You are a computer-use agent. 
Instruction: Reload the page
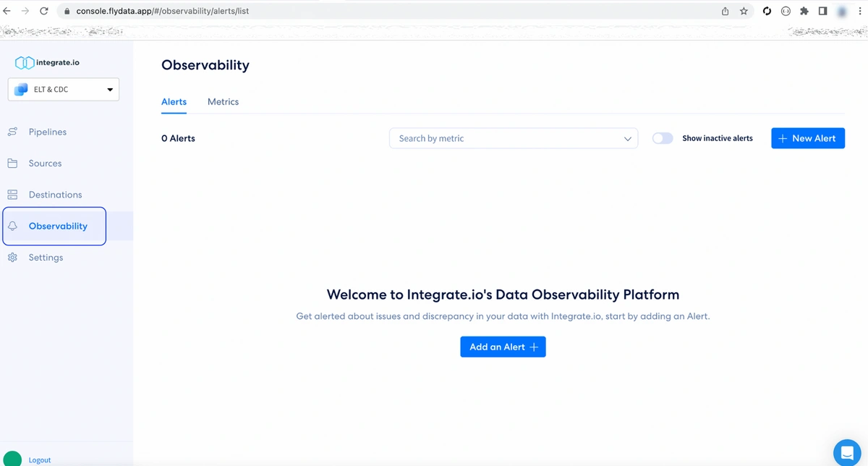click(x=44, y=12)
